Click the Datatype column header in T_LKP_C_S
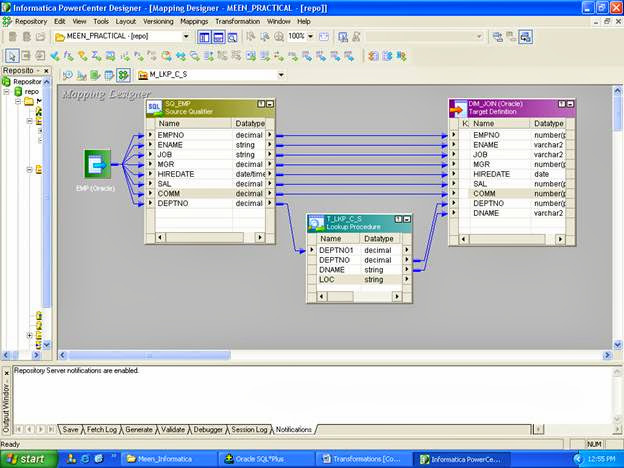The image size is (624, 468). tap(380, 238)
